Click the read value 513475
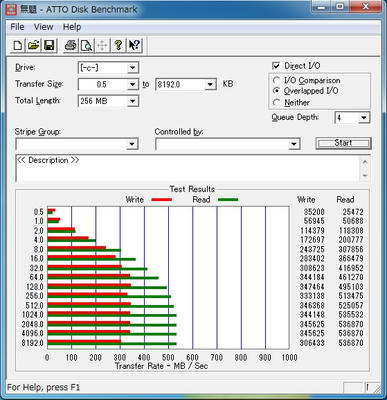The height and width of the screenshot is (400, 387). point(351,296)
